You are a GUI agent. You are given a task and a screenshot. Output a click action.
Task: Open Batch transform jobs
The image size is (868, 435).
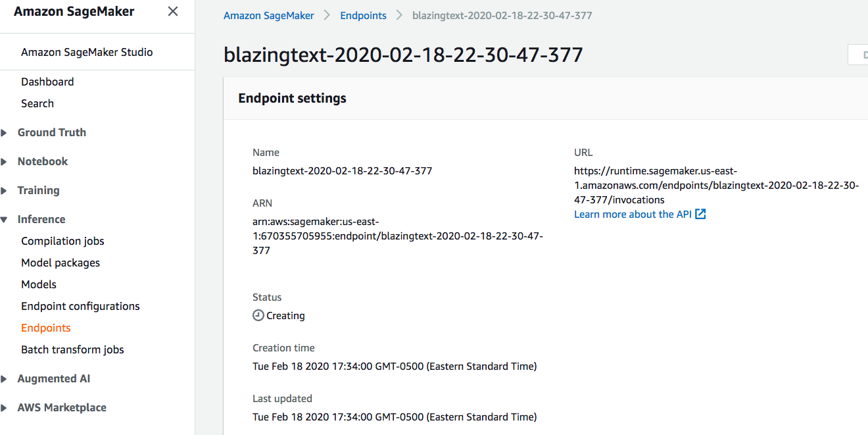click(x=72, y=349)
